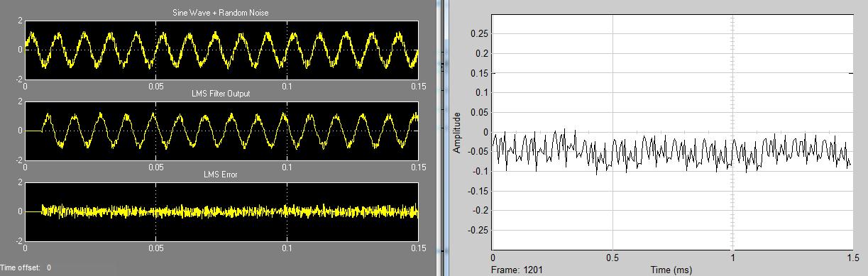Select the Time (ms) axis label
The image size is (868, 276).
(x=672, y=270)
